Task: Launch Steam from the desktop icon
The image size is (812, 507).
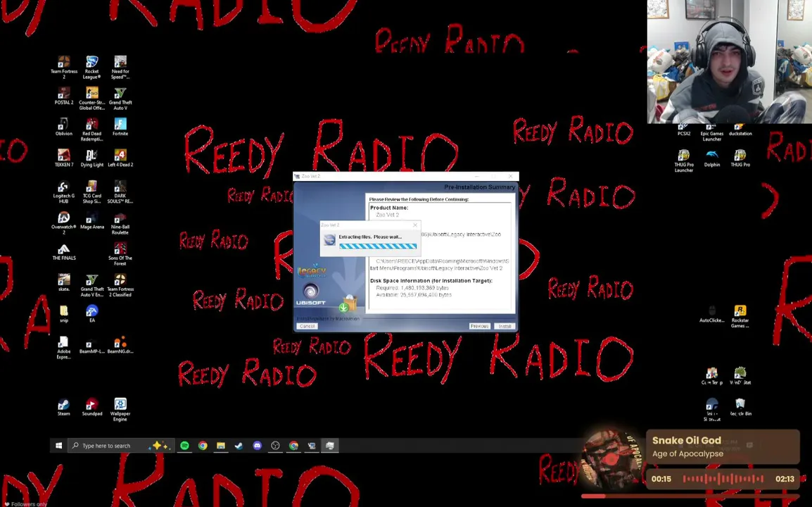Action: [64, 407]
